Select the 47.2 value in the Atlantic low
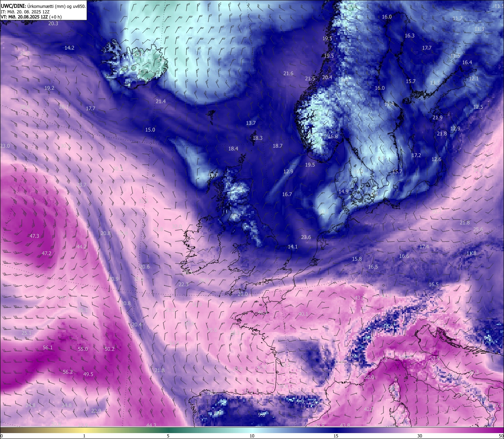The width and height of the screenshot is (504, 439). click(x=46, y=254)
